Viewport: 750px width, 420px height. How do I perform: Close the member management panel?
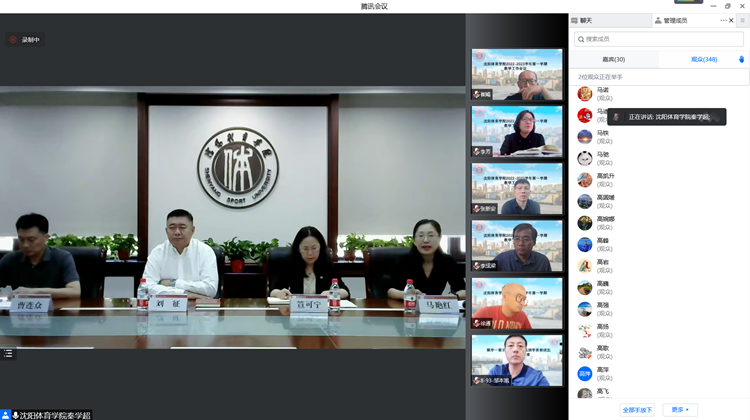(734, 20)
